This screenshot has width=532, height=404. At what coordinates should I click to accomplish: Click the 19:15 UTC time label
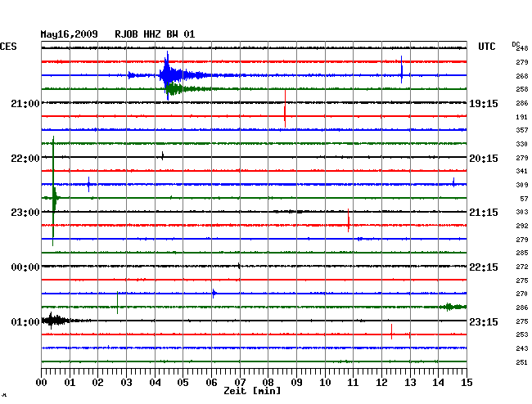pos(484,103)
